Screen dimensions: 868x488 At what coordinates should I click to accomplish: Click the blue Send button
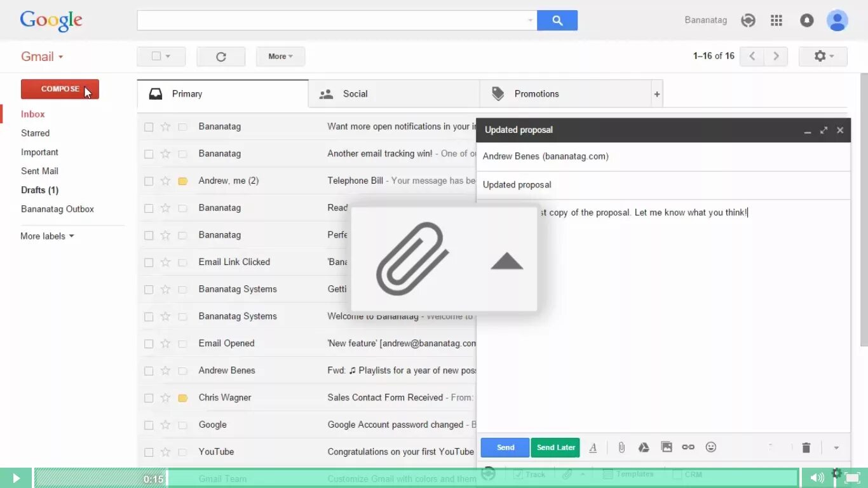click(x=505, y=447)
